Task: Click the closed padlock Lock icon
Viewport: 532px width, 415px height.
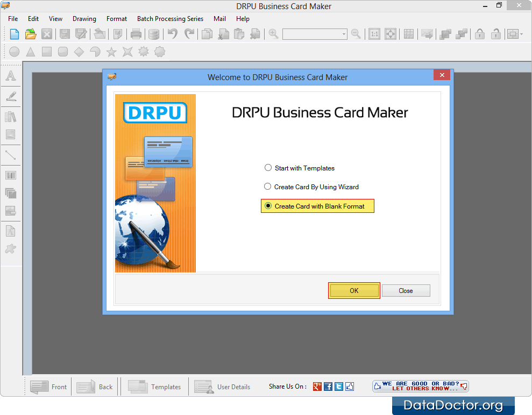Action: (x=479, y=34)
